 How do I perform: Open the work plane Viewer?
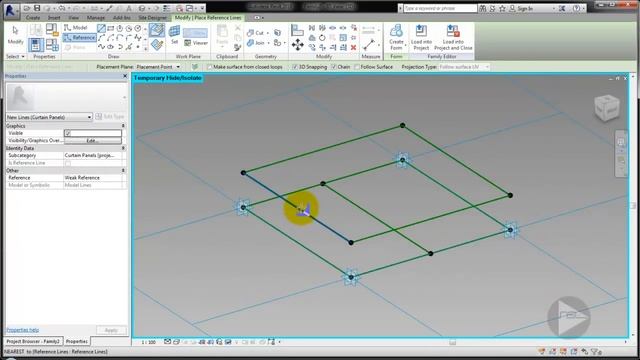coord(196,42)
